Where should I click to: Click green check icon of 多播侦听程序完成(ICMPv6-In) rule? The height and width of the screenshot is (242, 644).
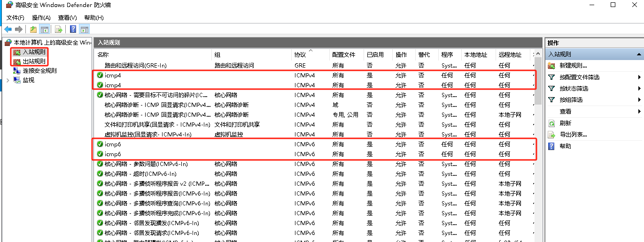point(100,213)
